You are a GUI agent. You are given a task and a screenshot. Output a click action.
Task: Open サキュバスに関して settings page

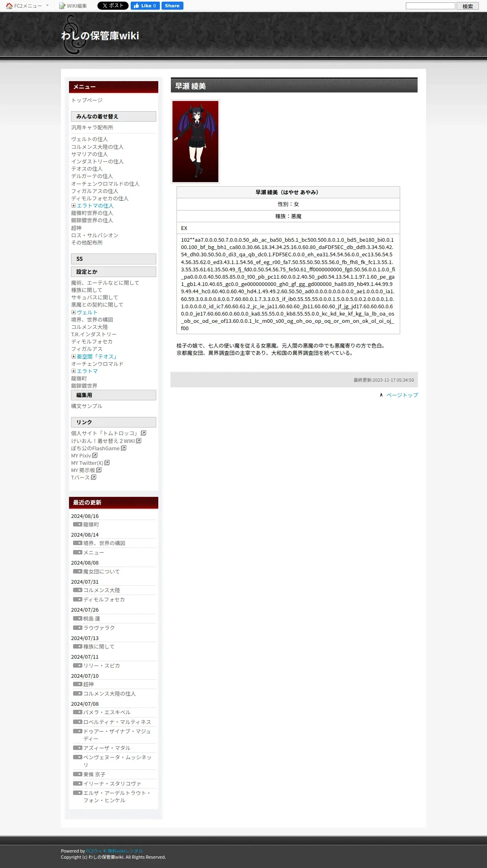(x=95, y=297)
